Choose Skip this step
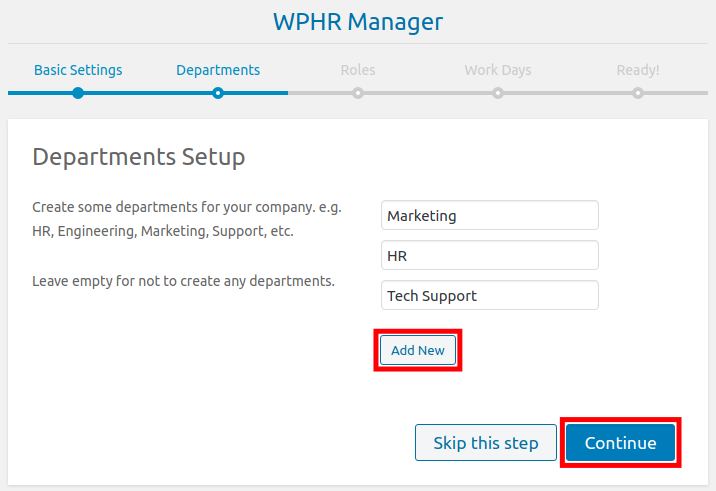The height and width of the screenshot is (491, 716). tap(485, 443)
